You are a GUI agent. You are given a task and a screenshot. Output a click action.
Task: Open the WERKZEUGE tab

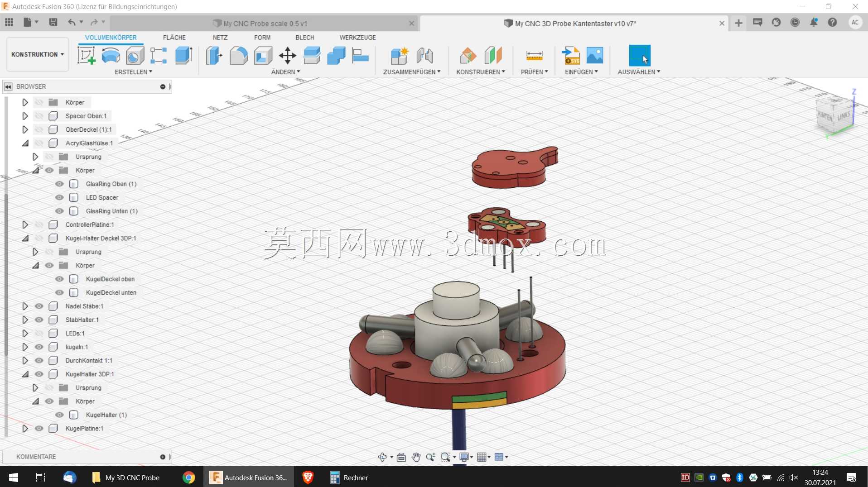(357, 38)
